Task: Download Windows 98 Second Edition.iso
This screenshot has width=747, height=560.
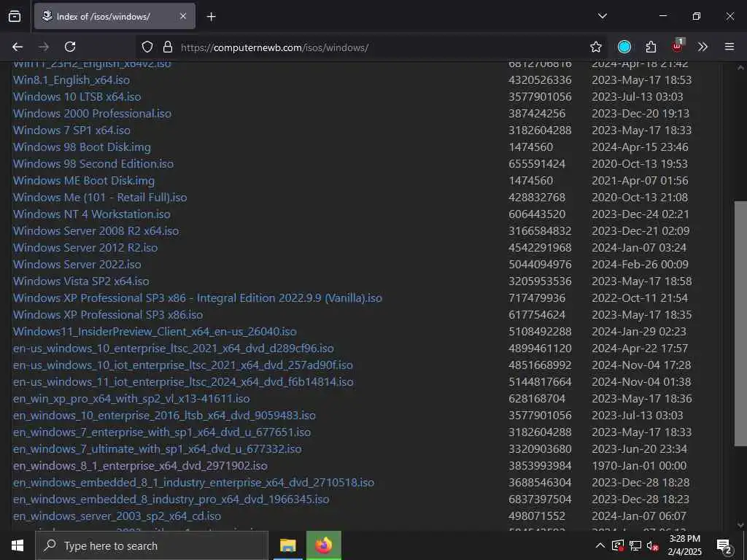Action: 93,164
